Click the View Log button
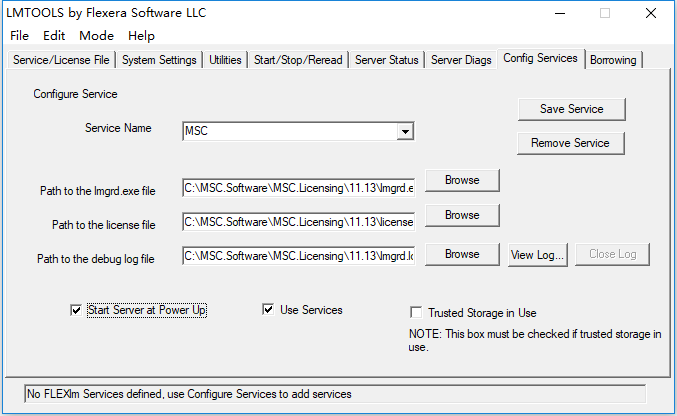 tap(538, 255)
